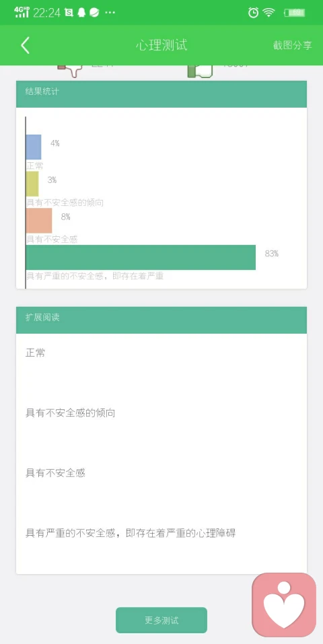Tap the three dots in status bar

(110, 13)
